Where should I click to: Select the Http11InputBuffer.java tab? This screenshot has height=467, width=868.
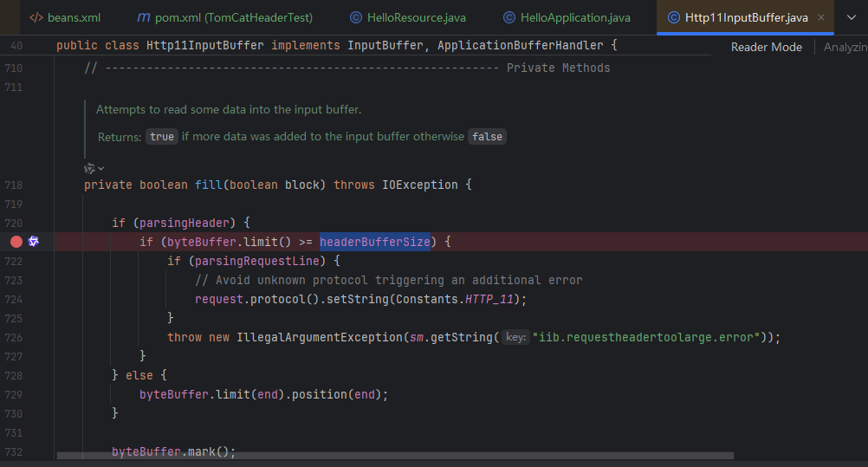(746, 17)
